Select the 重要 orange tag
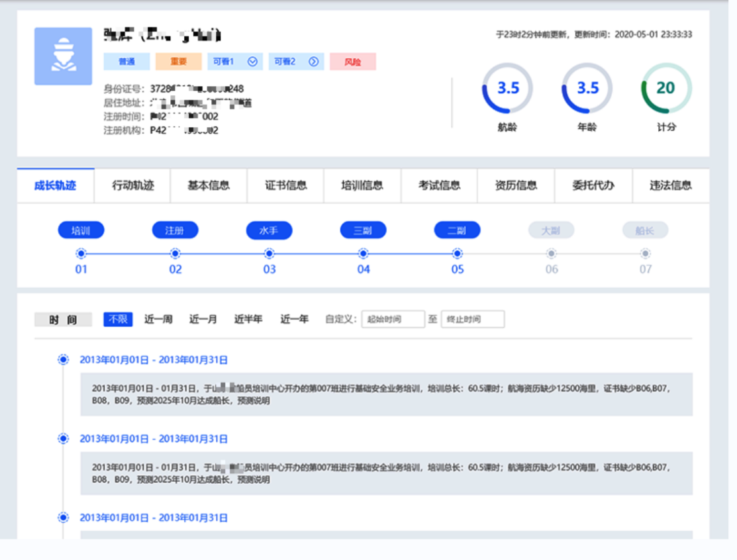 click(178, 62)
